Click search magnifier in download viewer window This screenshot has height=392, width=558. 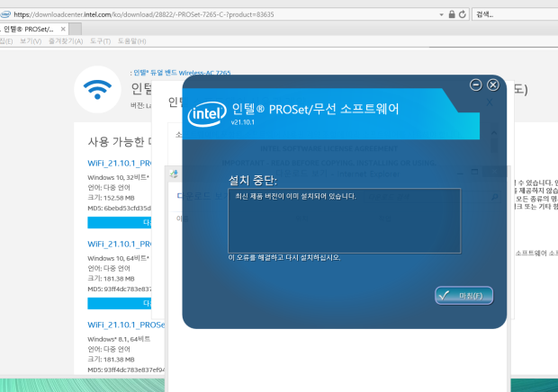[495, 197]
